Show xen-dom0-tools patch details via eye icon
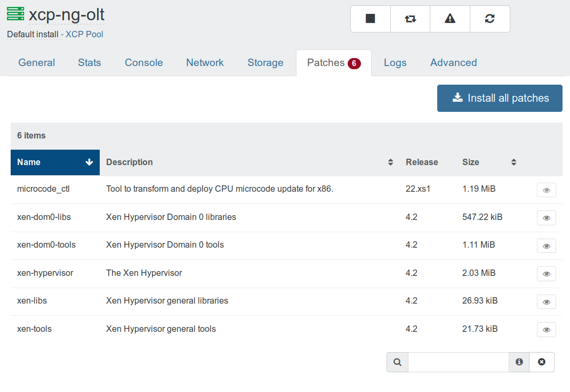The width and height of the screenshot is (570, 392). tap(547, 246)
